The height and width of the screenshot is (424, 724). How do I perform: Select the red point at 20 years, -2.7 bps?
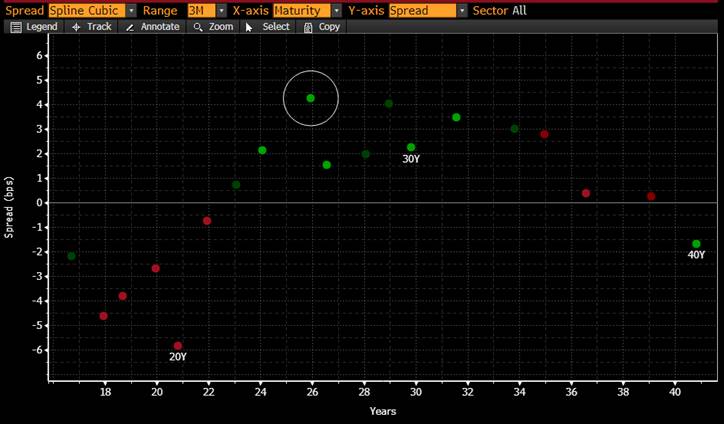point(156,268)
